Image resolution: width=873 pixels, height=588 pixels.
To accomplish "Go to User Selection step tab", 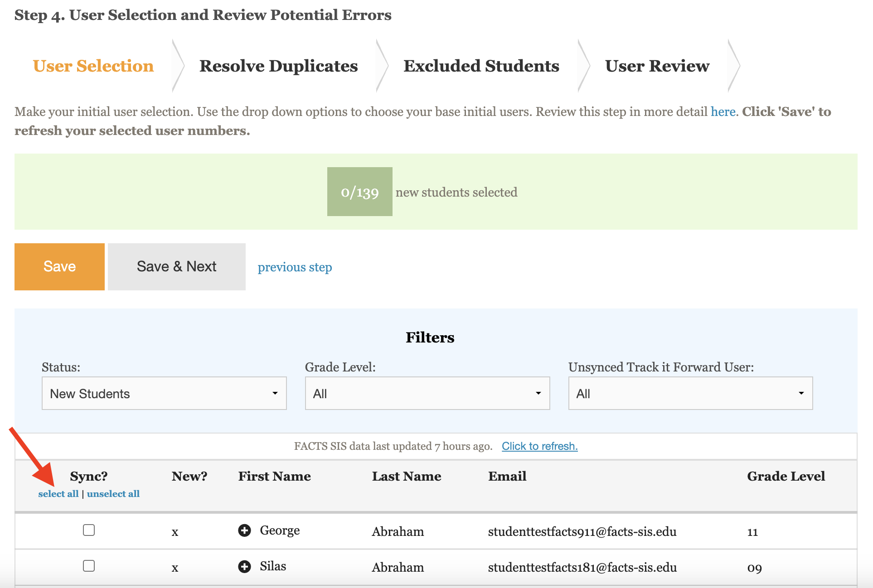I will pyautogui.click(x=93, y=66).
